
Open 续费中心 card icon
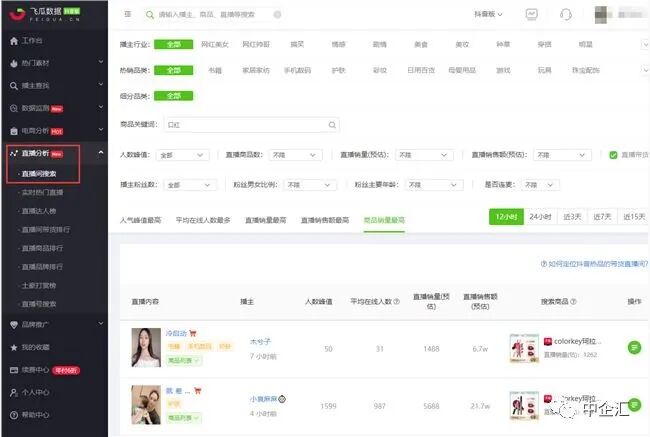pos(14,370)
